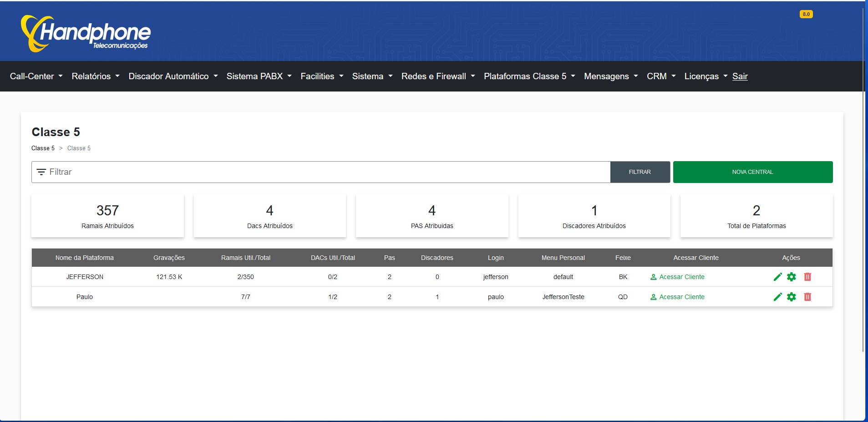Open the Relatórios menu

(96, 76)
